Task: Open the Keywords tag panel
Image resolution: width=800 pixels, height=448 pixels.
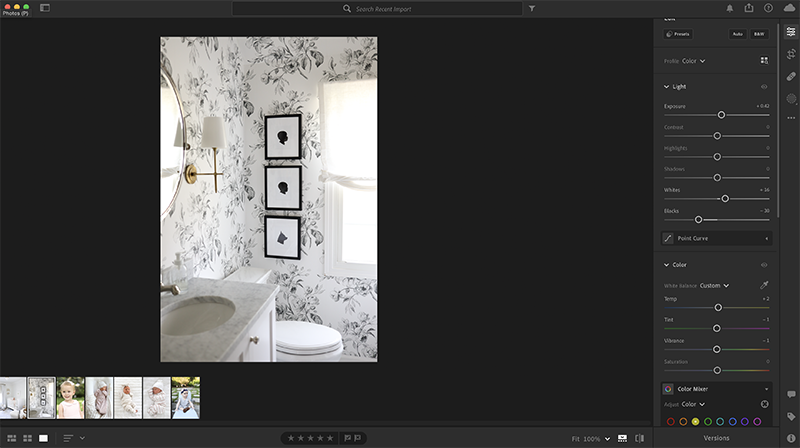Action: 791,416
